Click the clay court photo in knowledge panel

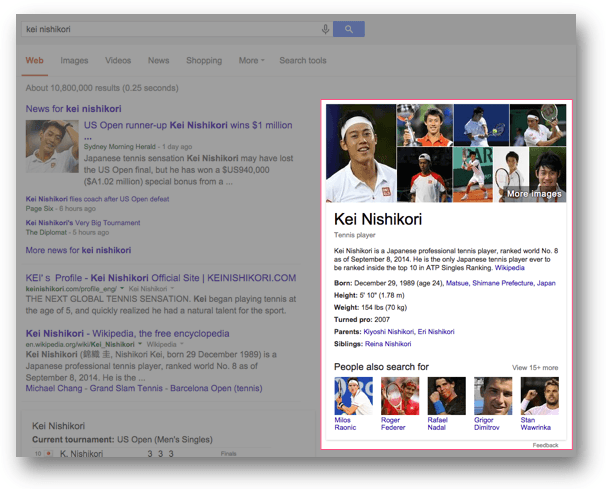[x=473, y=174]
